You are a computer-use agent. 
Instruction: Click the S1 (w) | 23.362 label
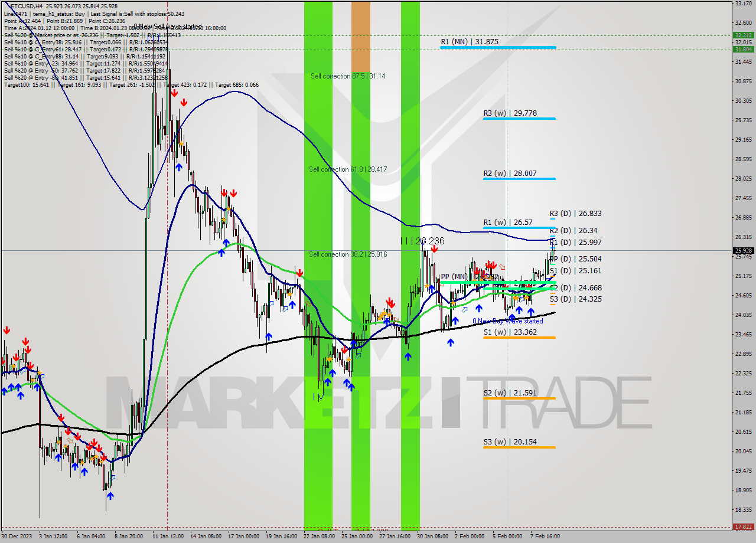510,332
